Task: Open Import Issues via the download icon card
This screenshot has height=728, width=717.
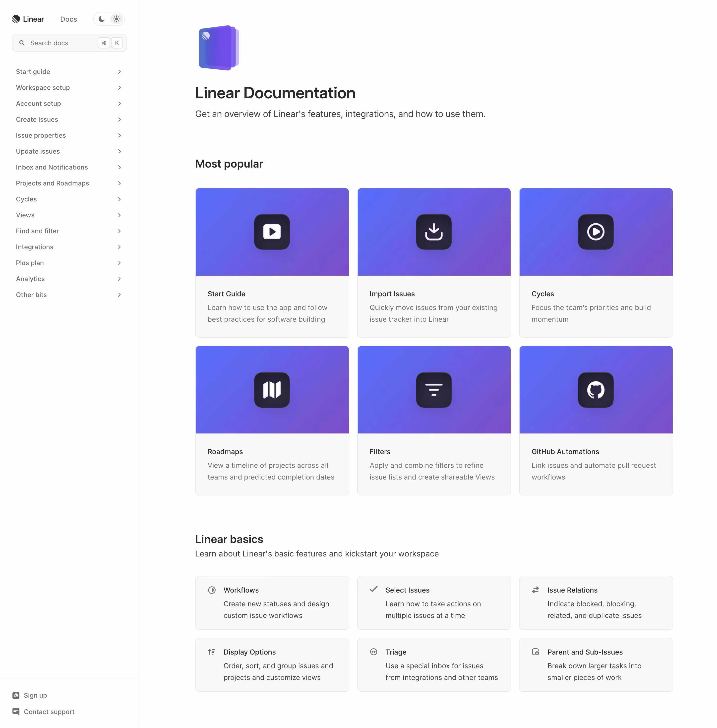Action: [x=434, y=232]
